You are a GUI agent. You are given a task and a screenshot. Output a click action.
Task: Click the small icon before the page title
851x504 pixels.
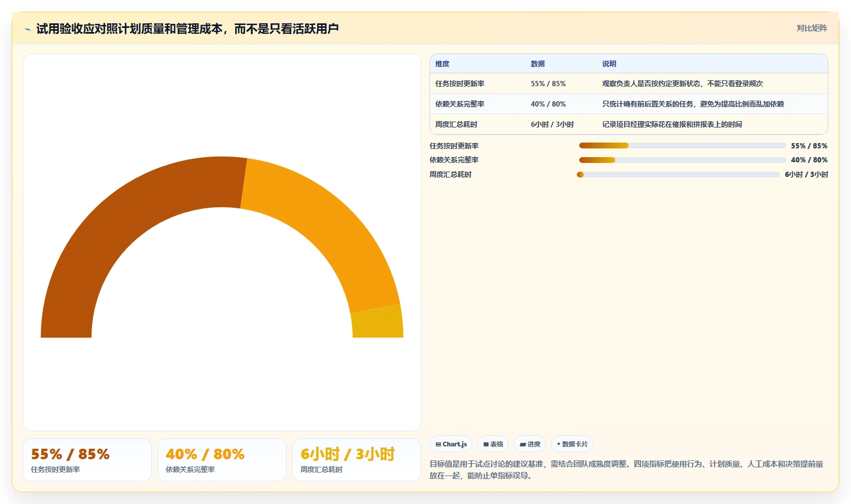(27, 29)
